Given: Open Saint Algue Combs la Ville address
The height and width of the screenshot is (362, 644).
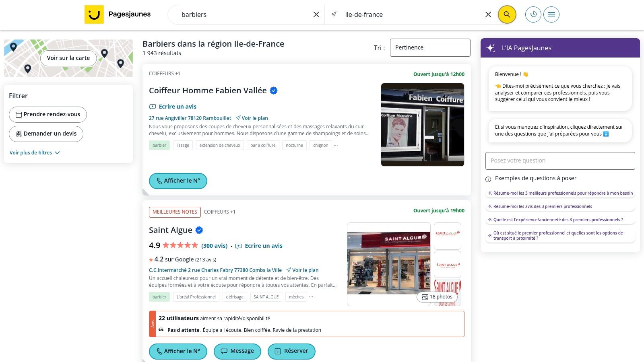Looking at the screenshot, I should click(x=215, y=270).
